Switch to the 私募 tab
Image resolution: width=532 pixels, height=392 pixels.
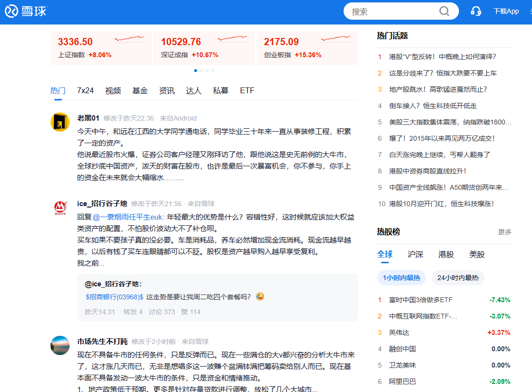coord(221,90)
